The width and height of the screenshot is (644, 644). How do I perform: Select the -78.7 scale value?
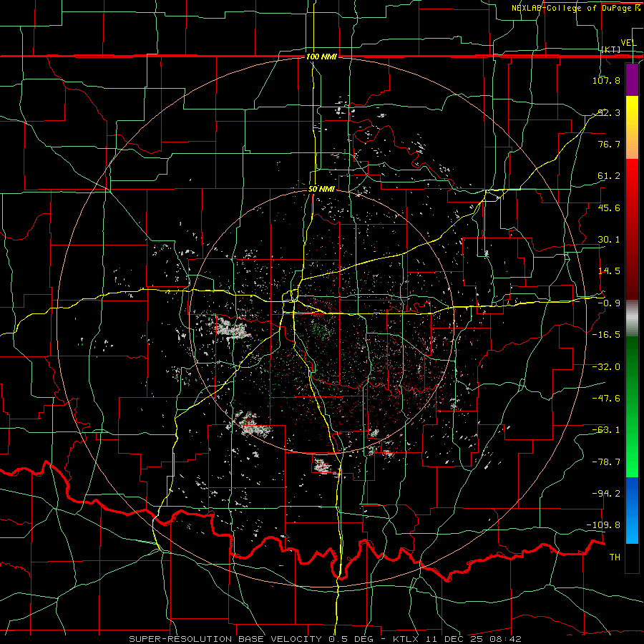click(606, 462)
